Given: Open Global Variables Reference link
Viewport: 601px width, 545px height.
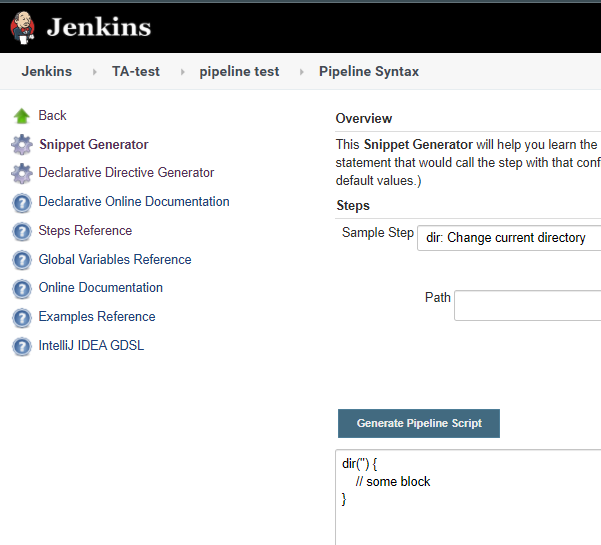Looking at the screenshot, I should click(x=115, y=259).
